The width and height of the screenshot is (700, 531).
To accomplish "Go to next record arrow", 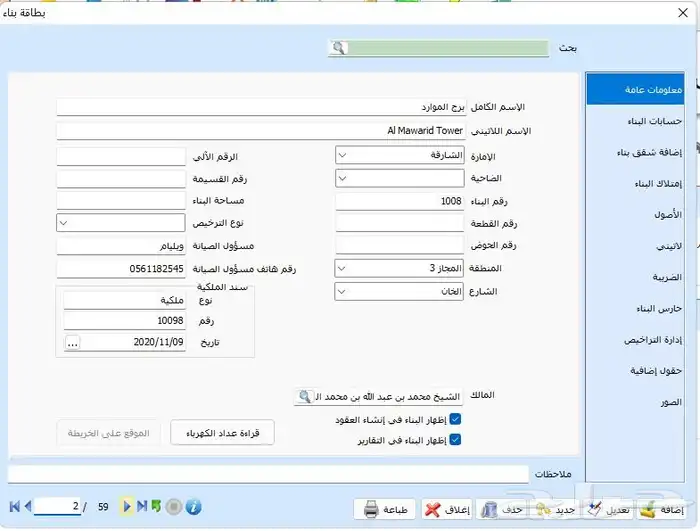I will 127,506.
